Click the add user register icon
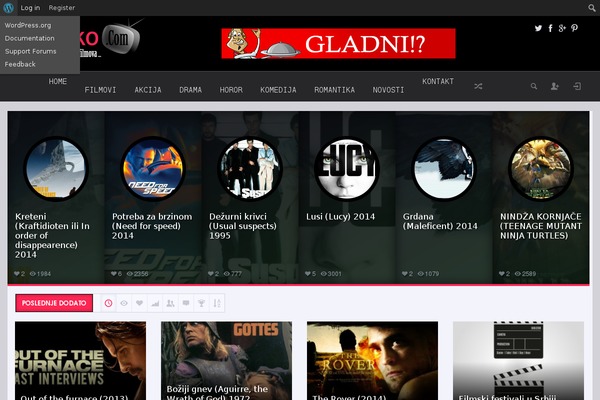The height and width of the screenshot is (400, 600). (554, 87)
